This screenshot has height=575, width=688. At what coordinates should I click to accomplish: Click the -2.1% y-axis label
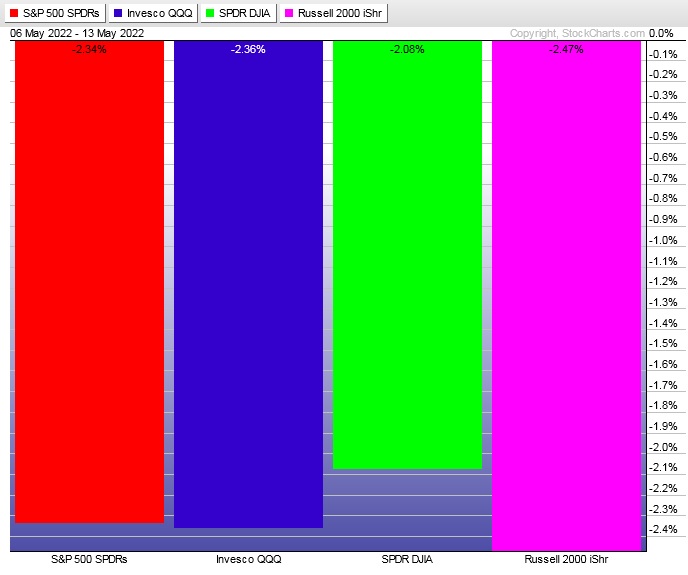(663, 467)
